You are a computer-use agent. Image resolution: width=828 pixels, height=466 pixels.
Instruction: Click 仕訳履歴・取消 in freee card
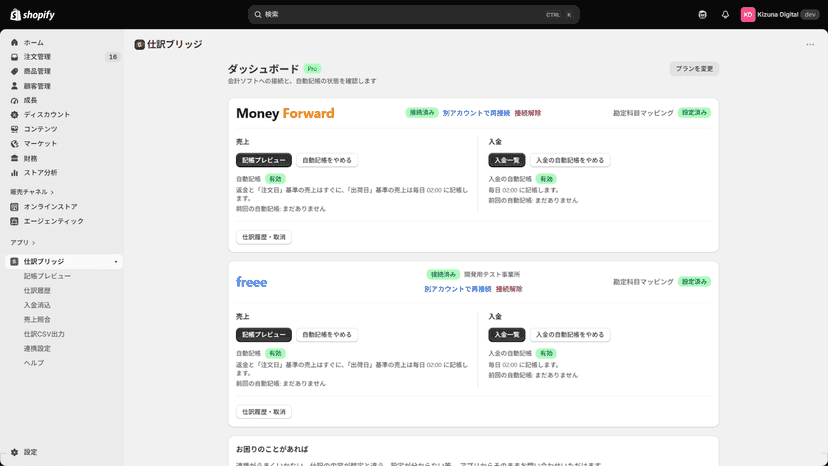264,412
